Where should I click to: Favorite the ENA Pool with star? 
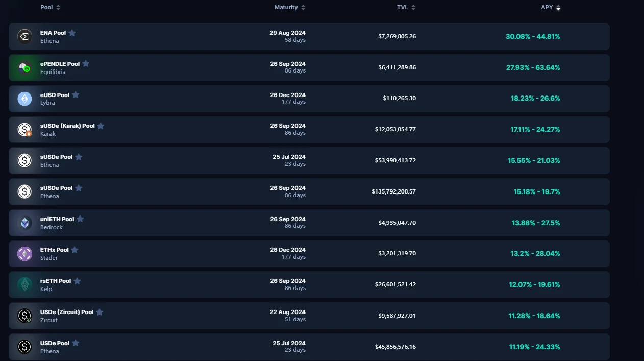point(72,33)
